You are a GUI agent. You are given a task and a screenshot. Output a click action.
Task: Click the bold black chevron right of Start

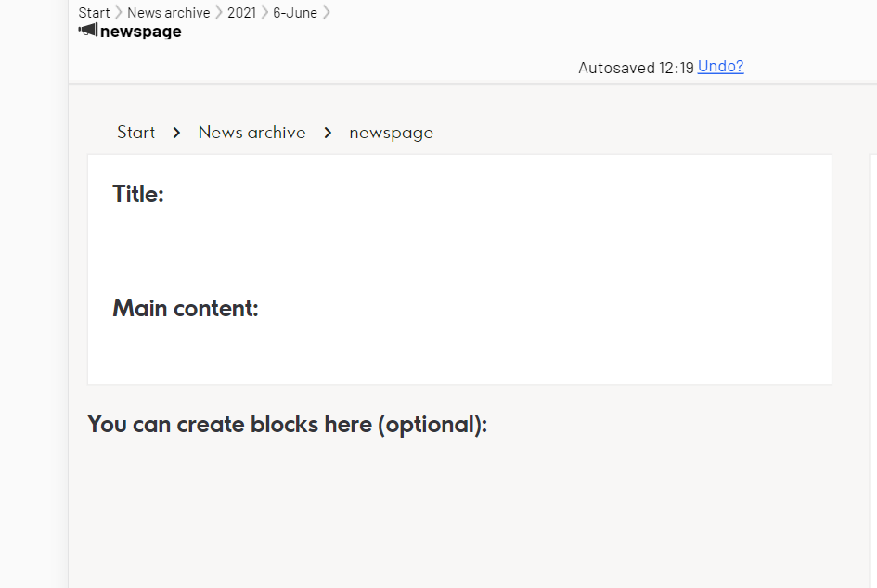(x=176, y=133)
